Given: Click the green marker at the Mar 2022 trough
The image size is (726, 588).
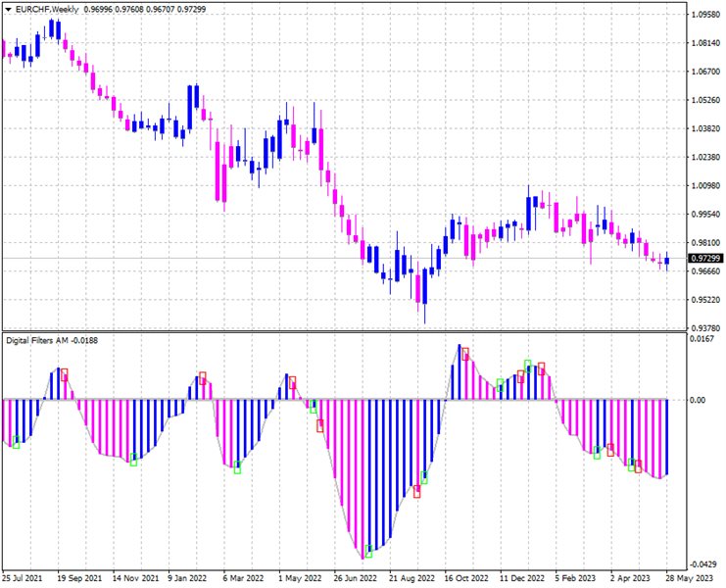Looking at the screenshot, I should tap(237, 467).
